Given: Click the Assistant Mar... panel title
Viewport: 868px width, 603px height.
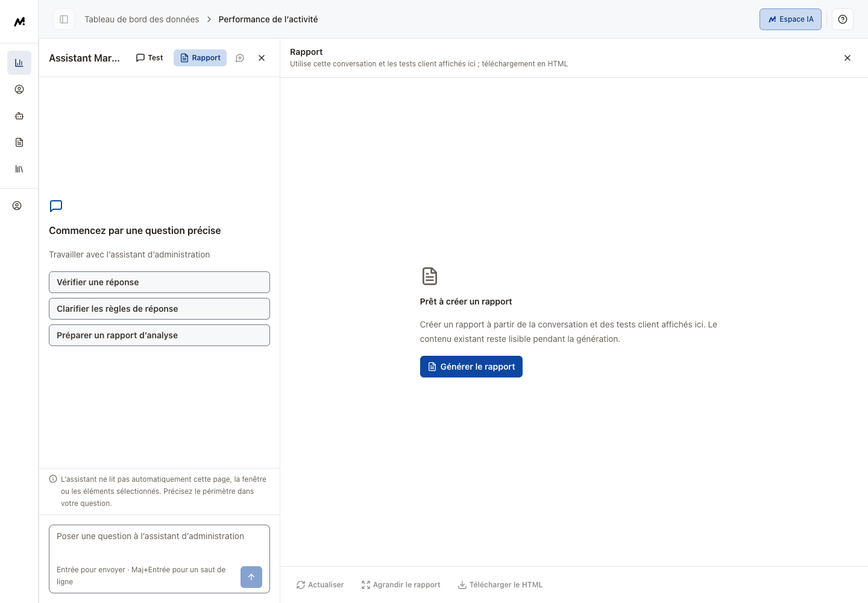Looking at the screenshot, I should [84, 58].
